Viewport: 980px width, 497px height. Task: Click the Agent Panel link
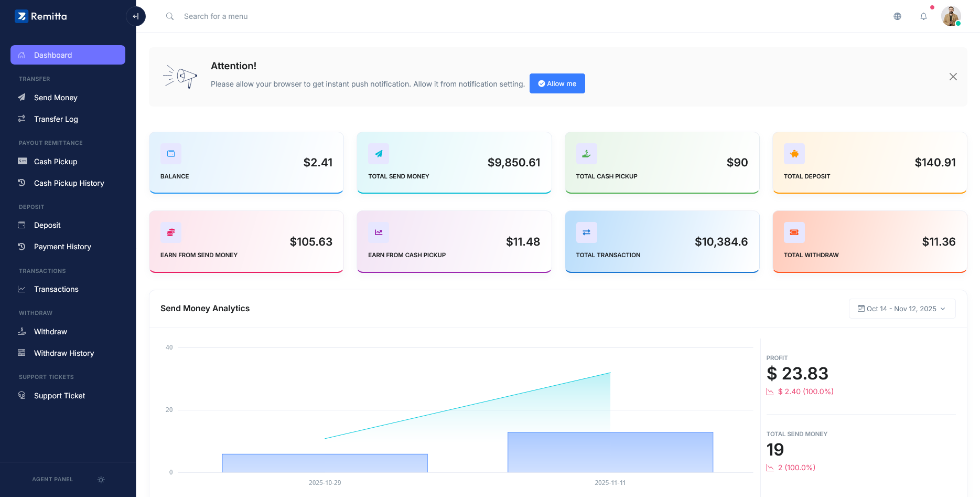tap(52, 480)
